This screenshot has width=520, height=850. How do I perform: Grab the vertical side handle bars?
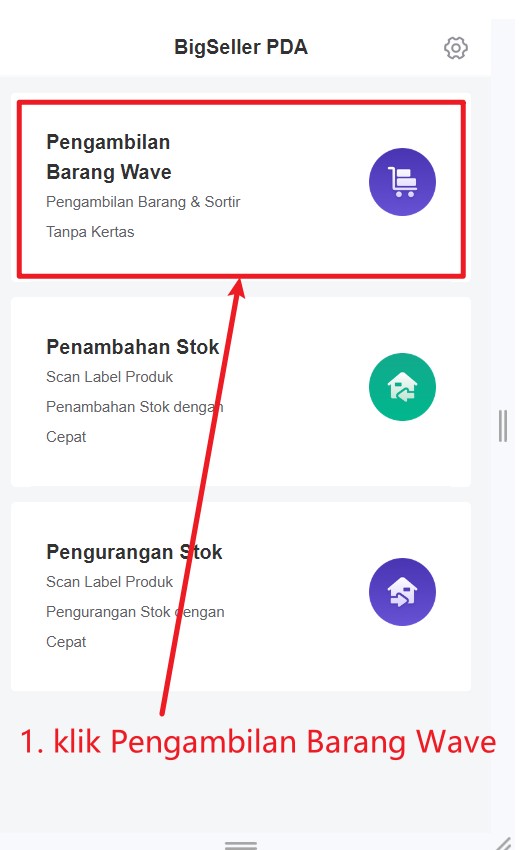point(503,426)
